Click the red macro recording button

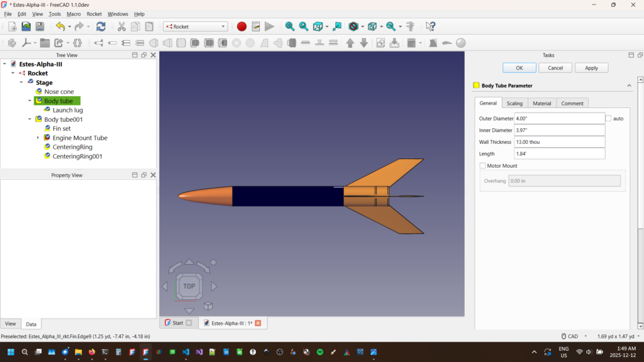pos(241,26)
